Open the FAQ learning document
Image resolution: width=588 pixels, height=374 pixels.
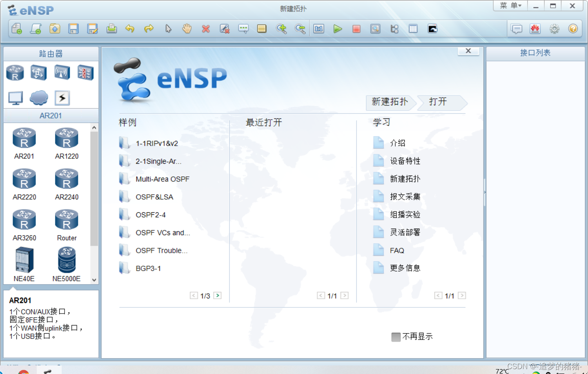click(x=389, y=250)
